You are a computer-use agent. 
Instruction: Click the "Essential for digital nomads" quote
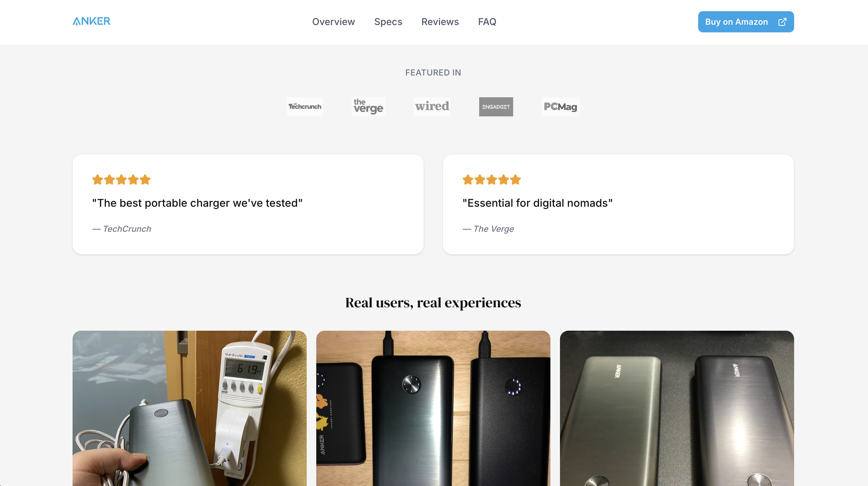(538, 203)
